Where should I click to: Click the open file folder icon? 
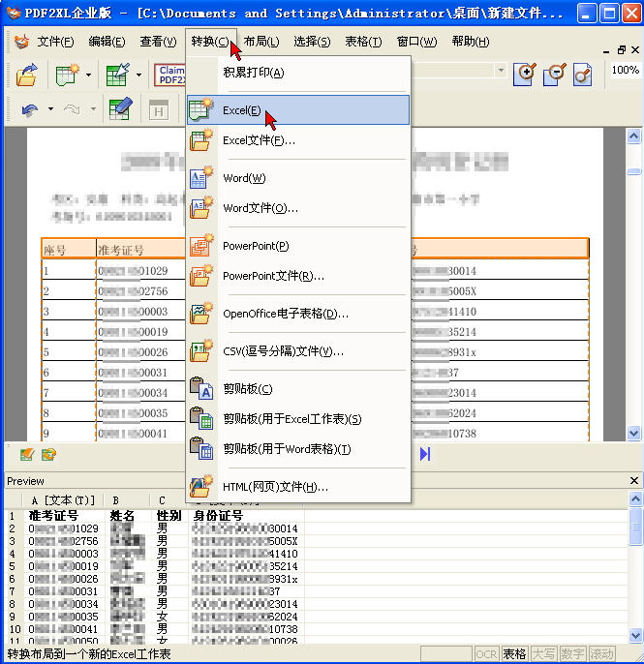pos(26,75)
